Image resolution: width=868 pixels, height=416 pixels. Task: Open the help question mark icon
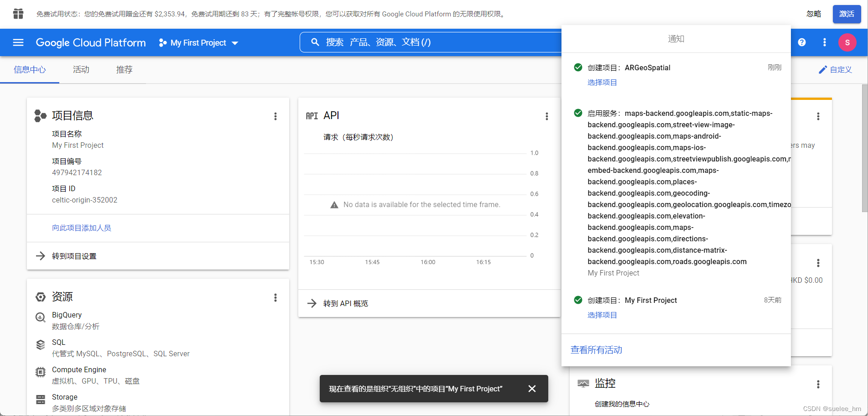pyautogui.click(x=802, y=42)
